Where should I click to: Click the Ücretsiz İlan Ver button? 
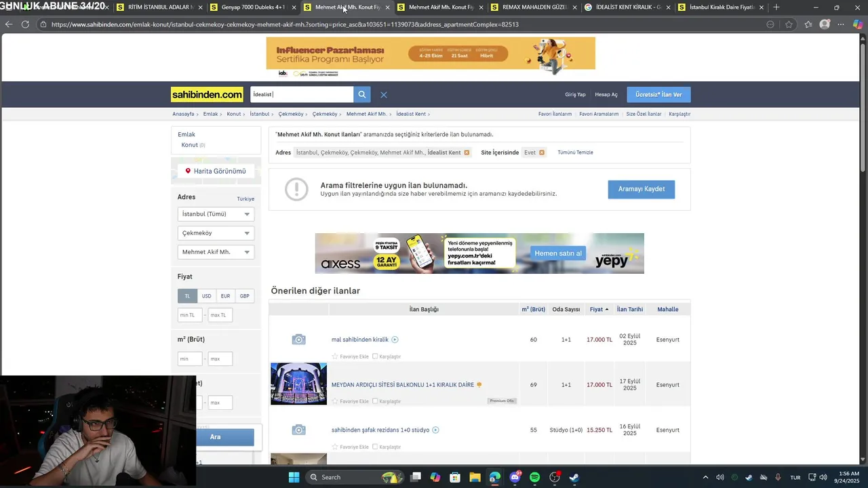tap(658, 95)
